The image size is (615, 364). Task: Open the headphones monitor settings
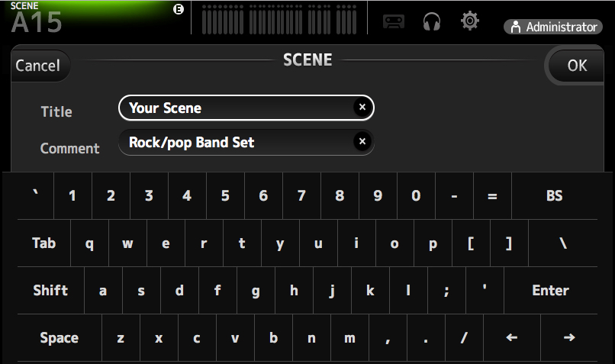[432, 22]
